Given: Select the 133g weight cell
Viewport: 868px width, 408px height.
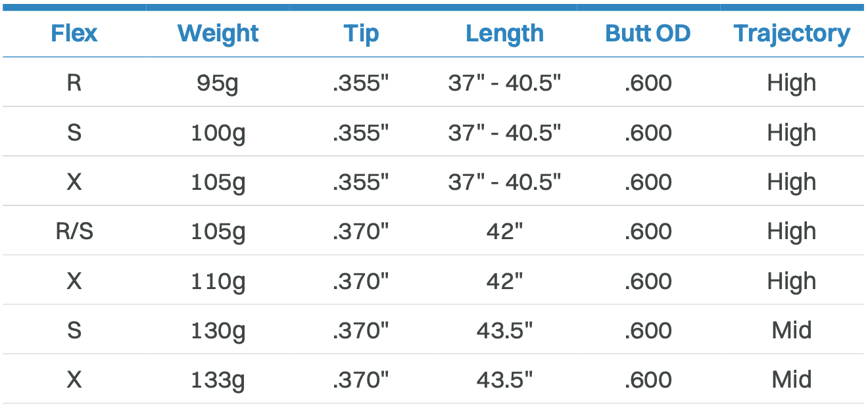Looking at the screenshot, I should (218, 380).
